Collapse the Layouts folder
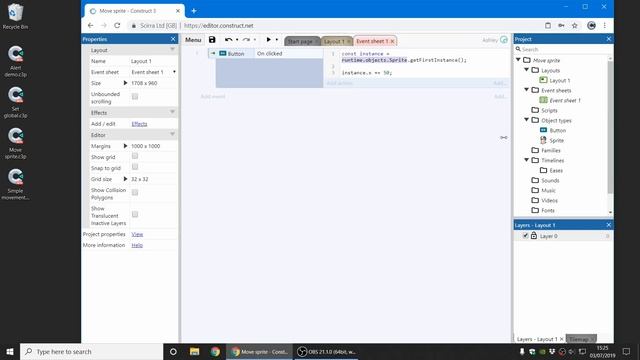The image size is (640, 360). (527, 70)
